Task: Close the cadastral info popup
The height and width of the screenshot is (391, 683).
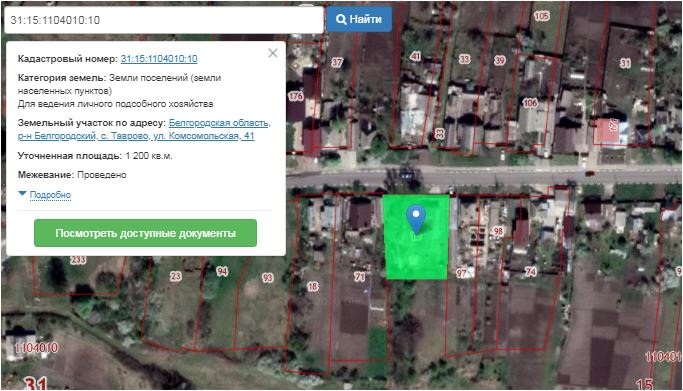Action: point(273,53)
